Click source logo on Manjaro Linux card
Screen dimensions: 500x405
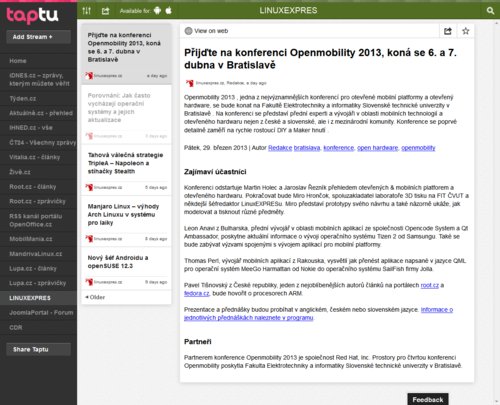(89, 239)
